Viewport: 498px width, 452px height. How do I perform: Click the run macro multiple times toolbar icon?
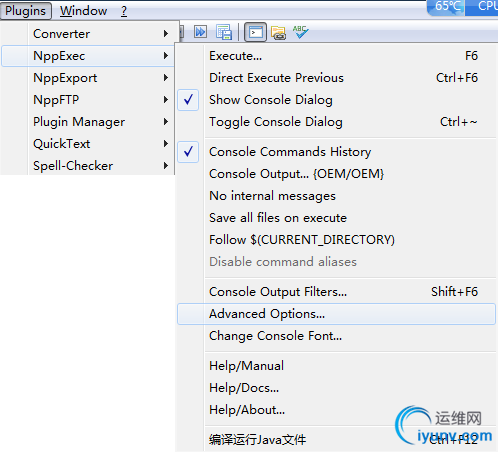(x=201, y=32)
